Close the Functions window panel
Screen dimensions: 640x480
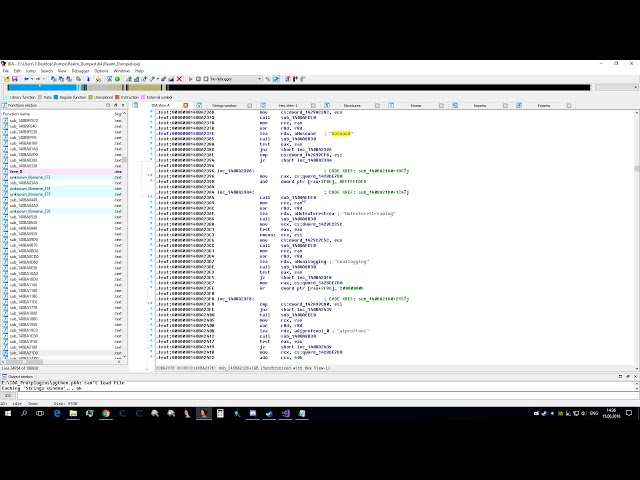click(123, 105)
